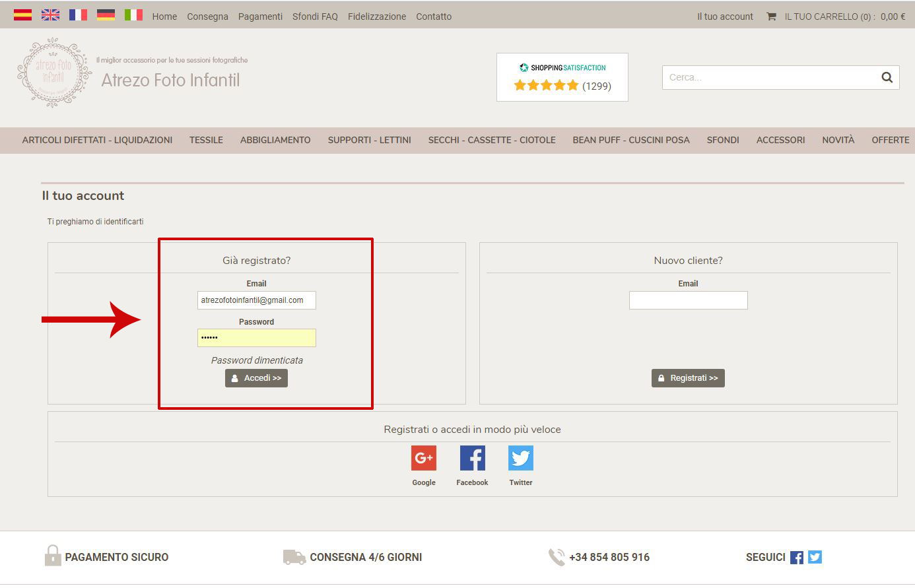Viewport: 915px width, 588px height.
Task: Select the UK English flag
Action: tap(50, 15)
